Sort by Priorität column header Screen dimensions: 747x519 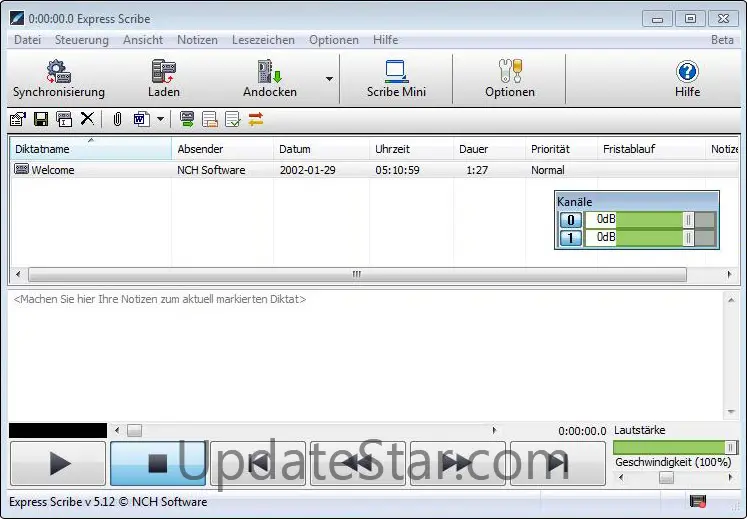(561, 149)
